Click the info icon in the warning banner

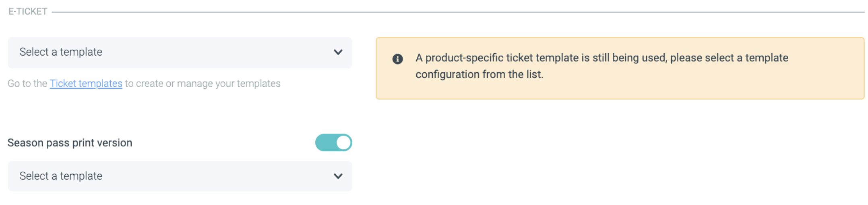[397, 59]
